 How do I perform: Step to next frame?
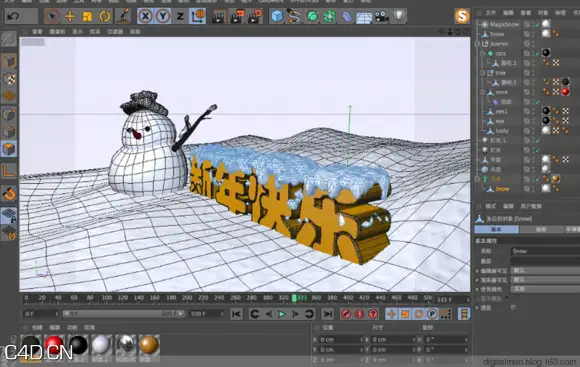pos(295,314)
